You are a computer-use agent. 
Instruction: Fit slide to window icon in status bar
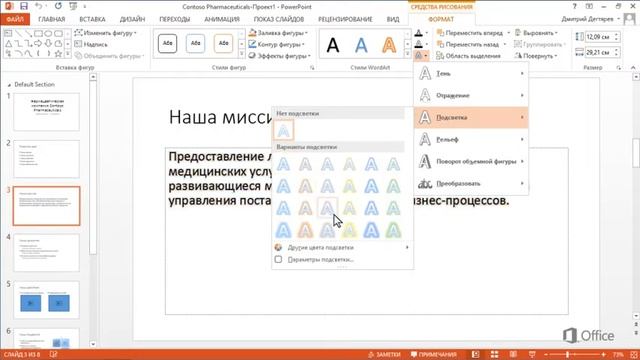[x=634, y=354]
